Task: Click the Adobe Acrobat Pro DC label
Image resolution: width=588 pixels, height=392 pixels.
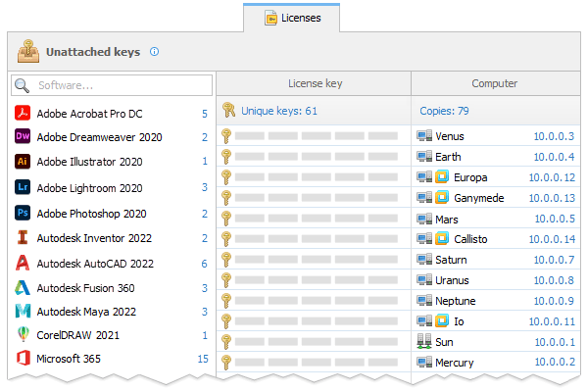Action: (89, 114)
